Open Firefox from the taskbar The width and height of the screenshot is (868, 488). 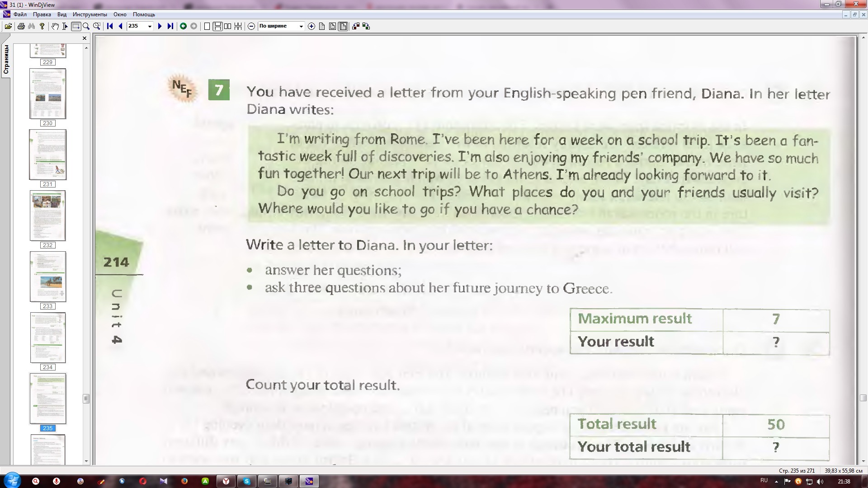coord(184,481)
